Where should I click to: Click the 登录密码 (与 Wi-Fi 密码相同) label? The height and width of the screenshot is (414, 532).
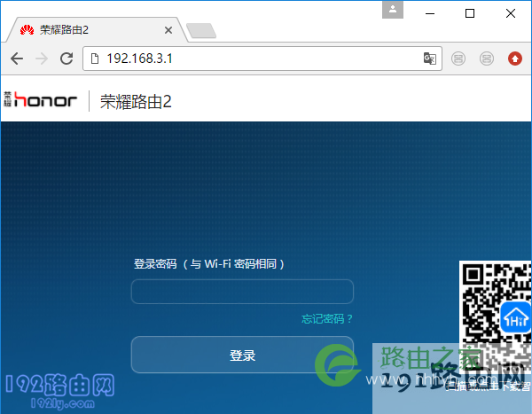[x=209, y=263]
